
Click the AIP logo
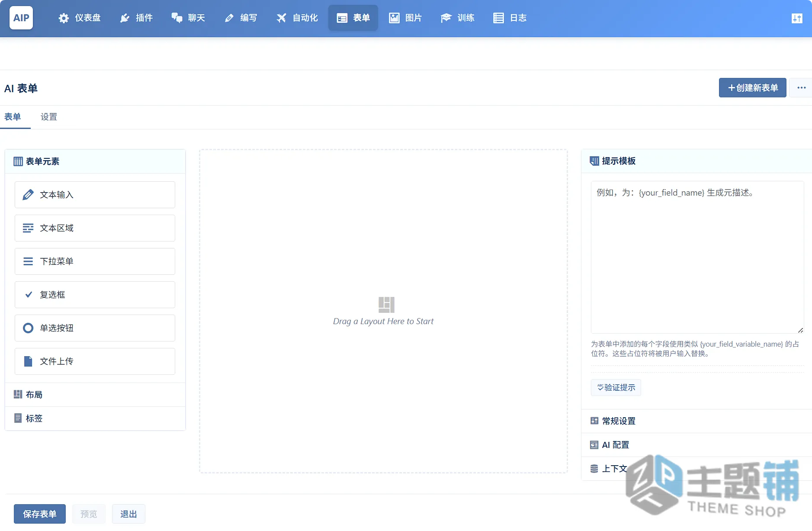(x=21, y=18)
